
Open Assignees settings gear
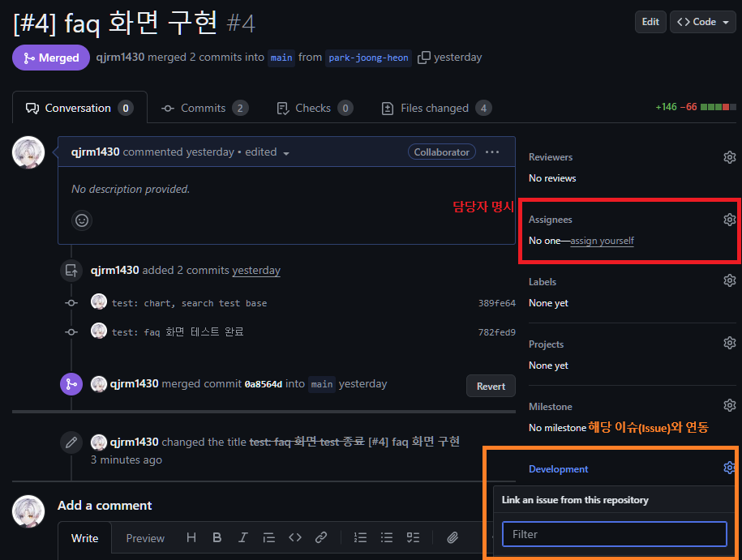click(729, 220)
